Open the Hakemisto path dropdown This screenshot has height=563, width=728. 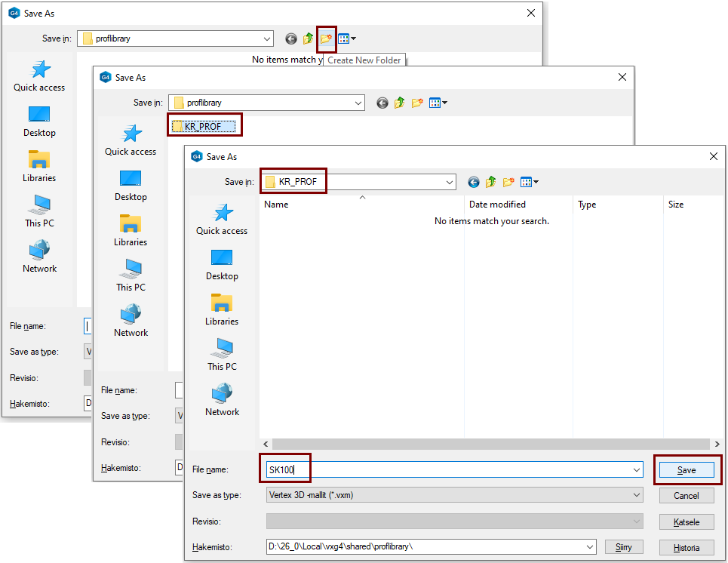(590, 546)
